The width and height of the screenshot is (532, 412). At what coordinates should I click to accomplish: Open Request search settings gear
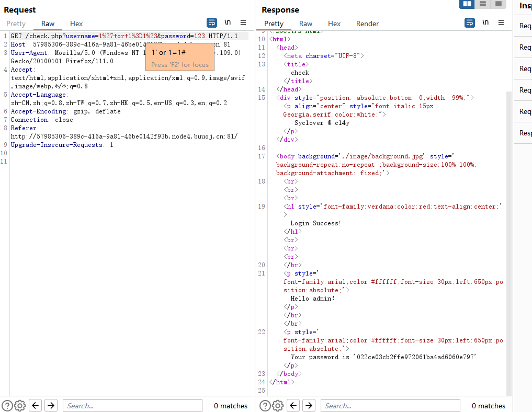click(x=20, y=406)
